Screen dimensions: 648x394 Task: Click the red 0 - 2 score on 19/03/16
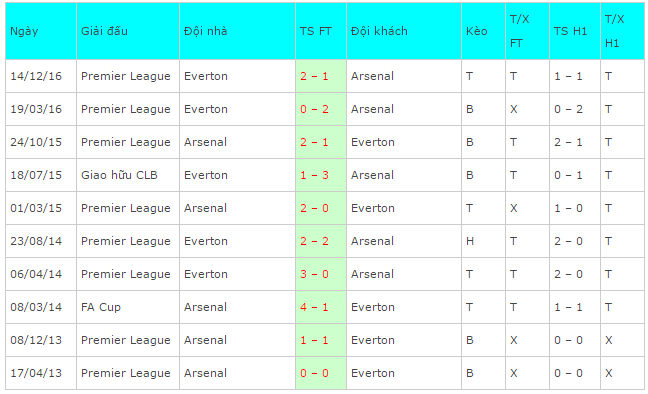314,109
